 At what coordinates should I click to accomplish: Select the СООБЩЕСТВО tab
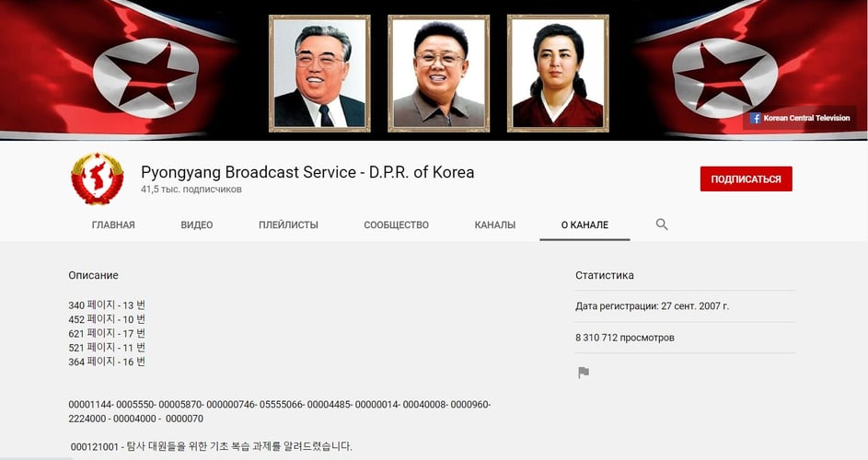click(397, 224)
